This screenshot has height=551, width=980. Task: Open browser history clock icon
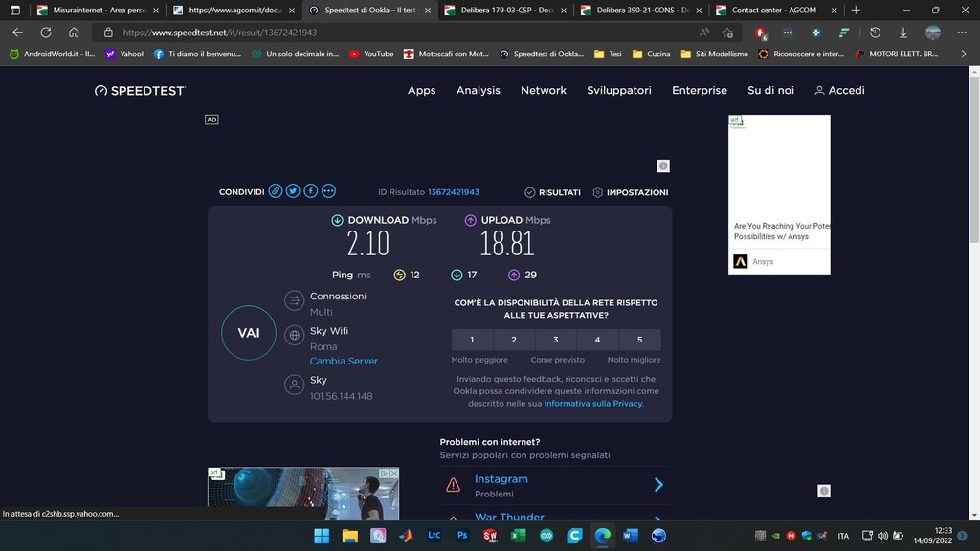pyautogui.click(x=875, y=33)
